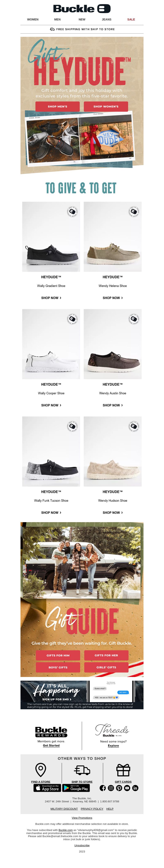Click the Facebook icon in footer
The width and height of the screenshot is (164, 868).
[x=102, y=788]
